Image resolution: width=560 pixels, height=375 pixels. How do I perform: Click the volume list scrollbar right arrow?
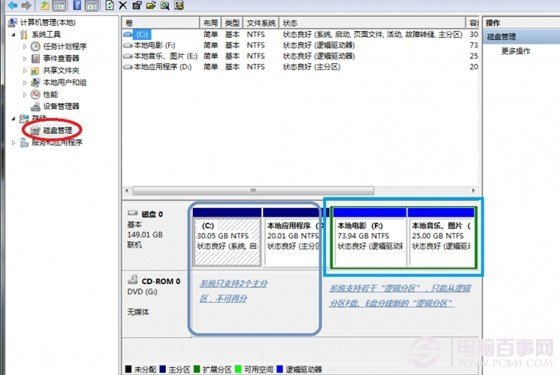pyautogui.click(x=474, y=191)
